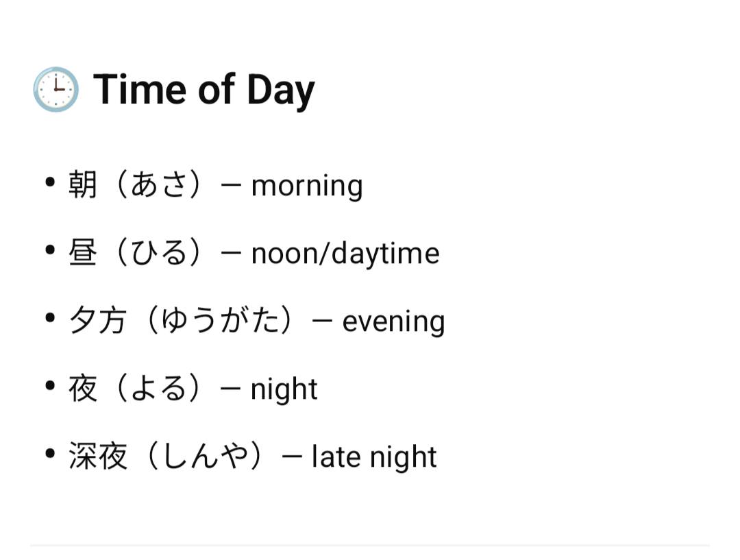Click the bullet before 深夜
Viewport: 740px width, 560px height.
(x=49, y=454)
